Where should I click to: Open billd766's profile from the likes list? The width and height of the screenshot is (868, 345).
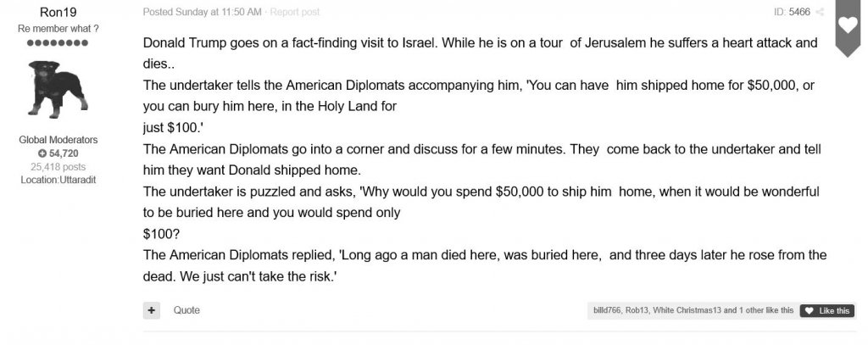pyautogui.click(x=607, y=311)
